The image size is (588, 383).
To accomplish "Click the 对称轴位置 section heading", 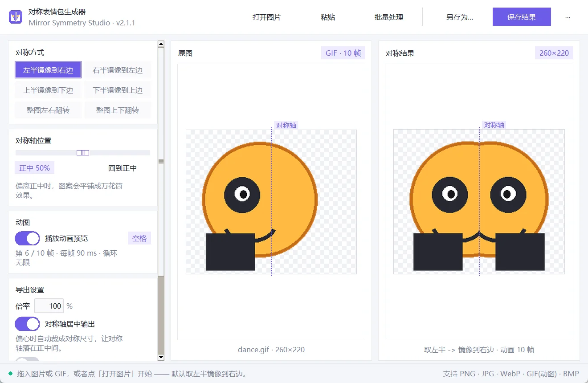I will [x=33, y=140].
